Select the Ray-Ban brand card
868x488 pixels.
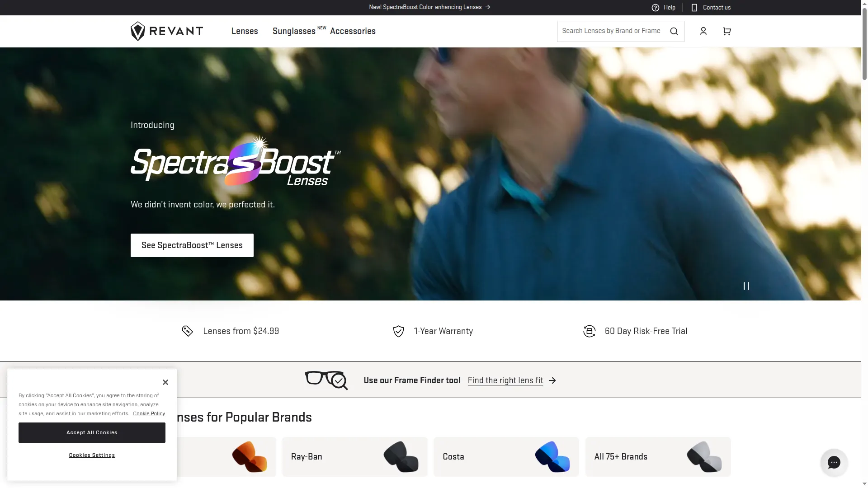coord(355,457)
